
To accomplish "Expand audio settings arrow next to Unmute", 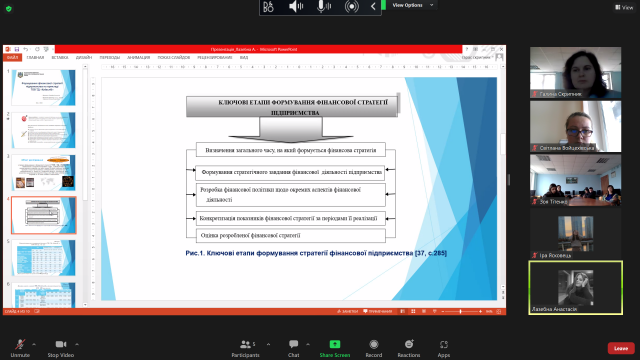I will click(x=34, y=344).
